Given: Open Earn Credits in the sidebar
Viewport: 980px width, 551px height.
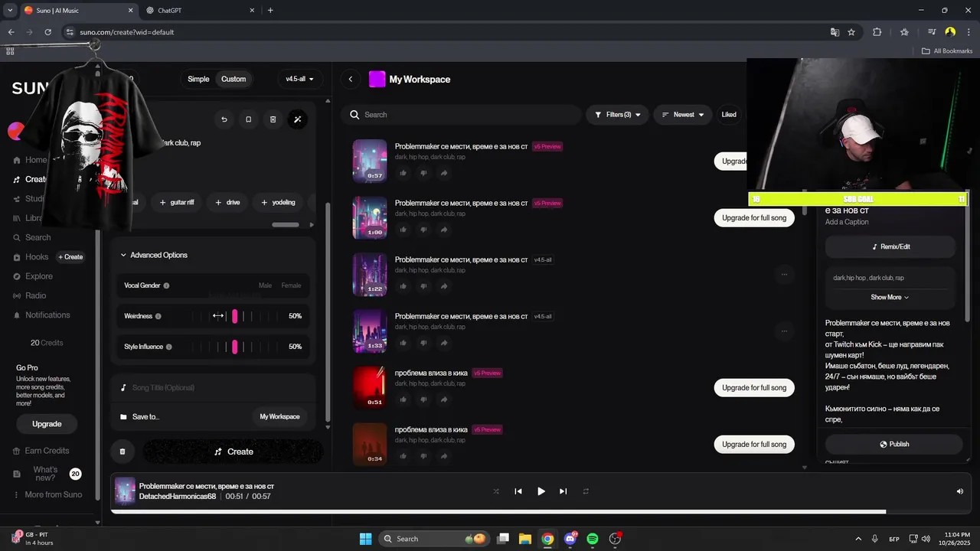Looking at the screenshot, I should pos(41,451).
